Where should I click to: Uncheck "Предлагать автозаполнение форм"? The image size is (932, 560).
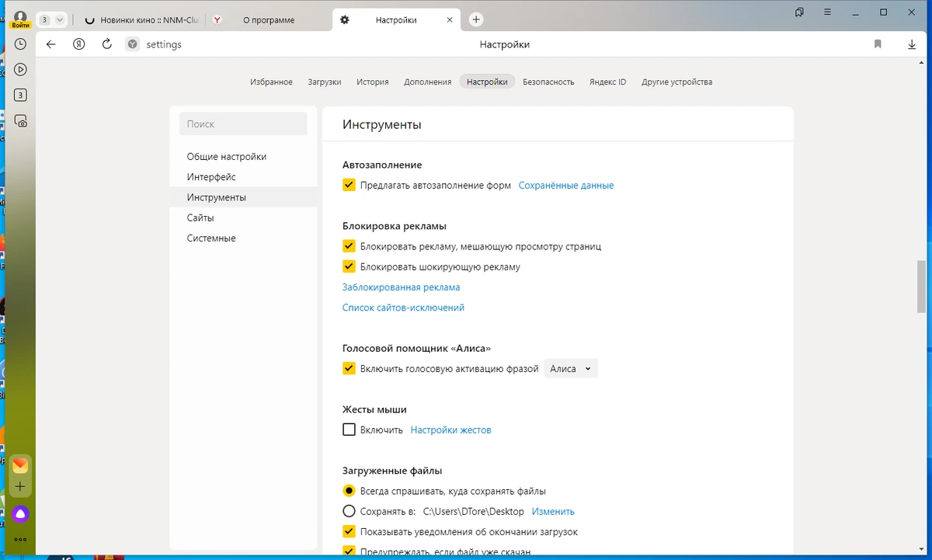click(x=349, y=186)
